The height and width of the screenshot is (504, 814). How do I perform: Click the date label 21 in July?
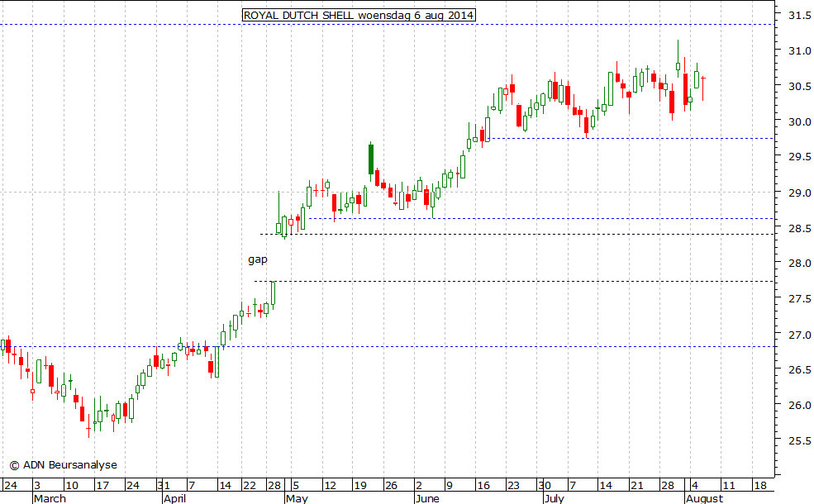coord(636,486)
